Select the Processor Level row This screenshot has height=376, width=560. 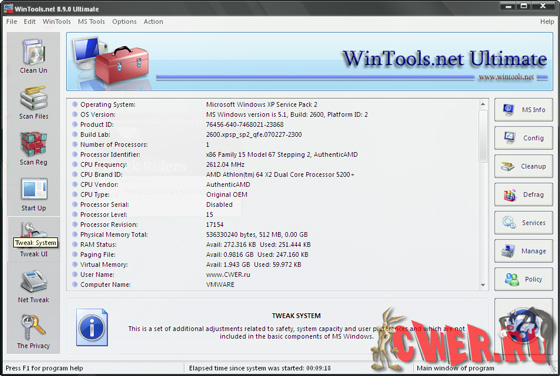(273, 215)
